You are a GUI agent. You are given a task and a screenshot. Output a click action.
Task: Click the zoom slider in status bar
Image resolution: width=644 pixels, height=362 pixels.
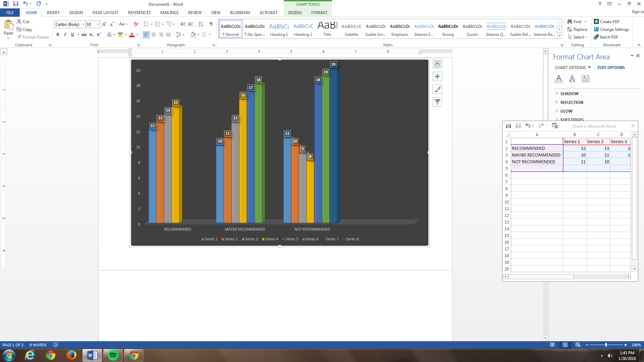tap(606, 345)
